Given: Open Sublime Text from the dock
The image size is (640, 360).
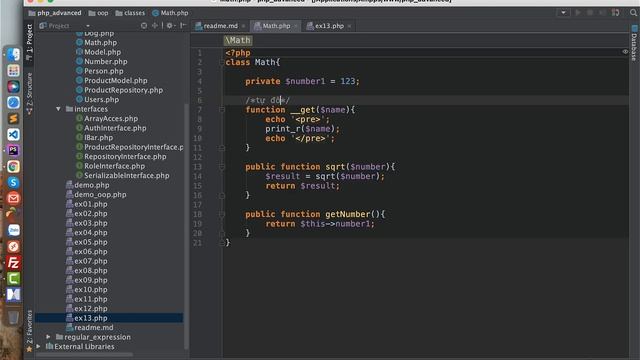Looking at the screenshot, I should (x=13, y=118).
